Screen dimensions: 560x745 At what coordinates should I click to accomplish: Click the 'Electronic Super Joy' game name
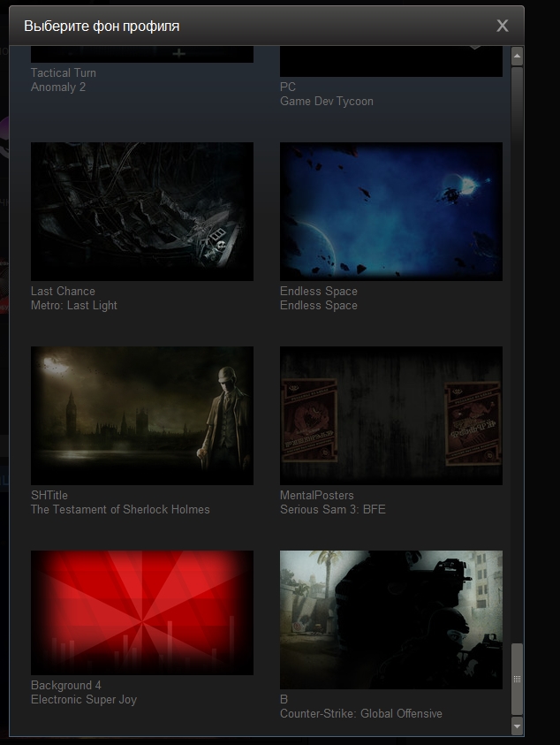point(84,700)
